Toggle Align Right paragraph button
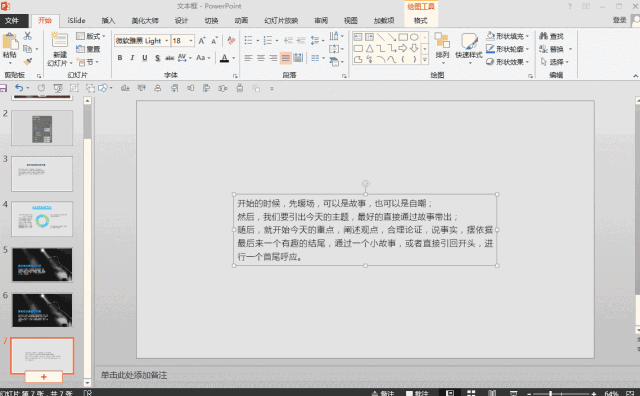 (273, 58)
